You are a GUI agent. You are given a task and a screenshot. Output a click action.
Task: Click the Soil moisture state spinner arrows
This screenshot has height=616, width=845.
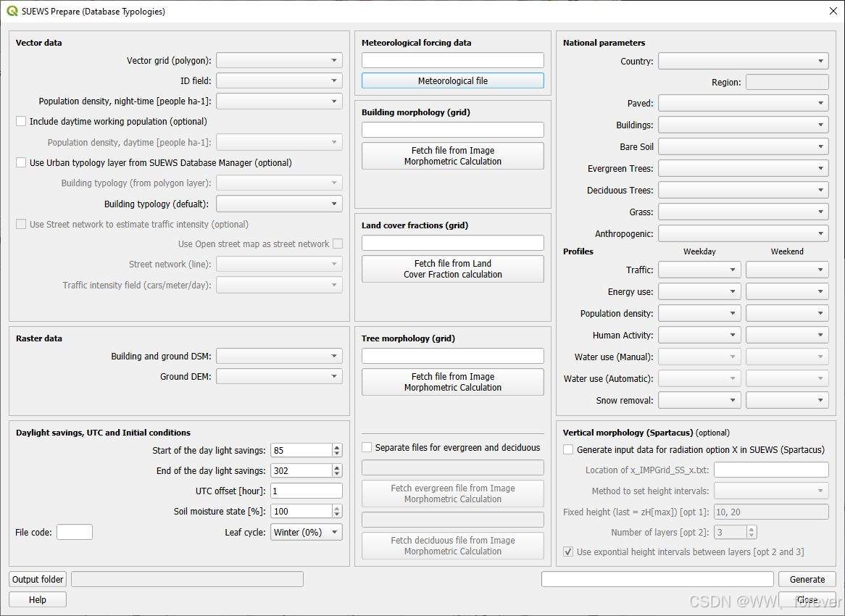coord(337,511)
